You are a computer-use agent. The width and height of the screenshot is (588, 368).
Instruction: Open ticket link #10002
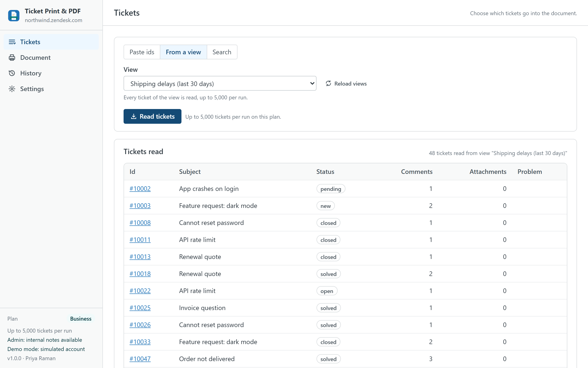pyautogui.click(x=140, y=189)
